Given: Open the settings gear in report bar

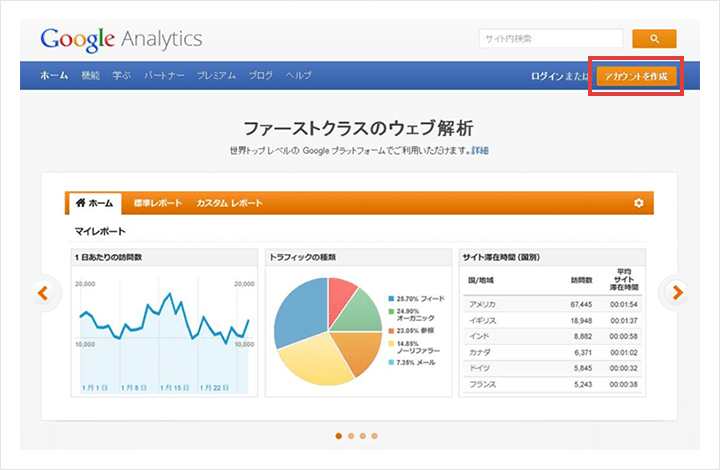Looking at the screenshot, I should tap(638, 203).
